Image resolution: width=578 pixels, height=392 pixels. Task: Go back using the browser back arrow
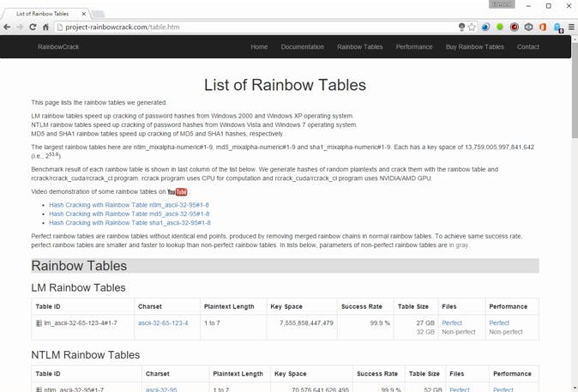[x=7, y=27]
